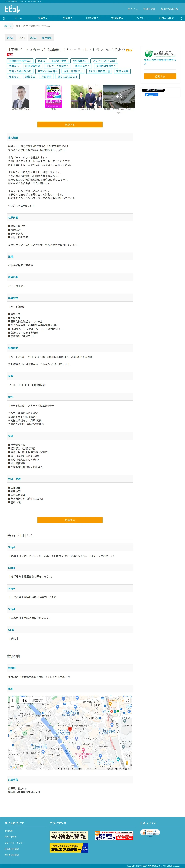185x868 pixels.
Task: Open the right nav arrow icon
Action: (x=181, y=18)
